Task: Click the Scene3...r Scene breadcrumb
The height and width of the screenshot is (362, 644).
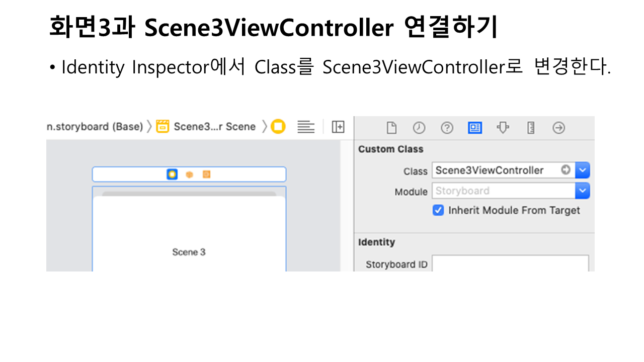Action: [214, 127]
